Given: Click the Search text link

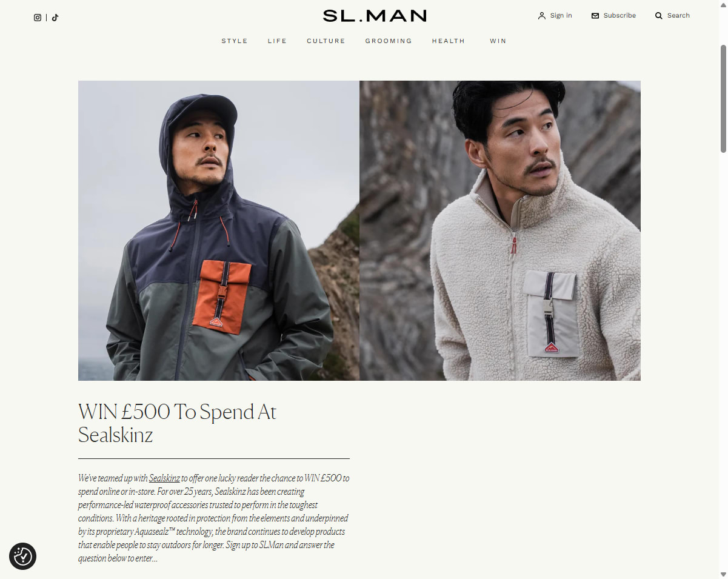Looking at the screenshot, I should point(679,16).
